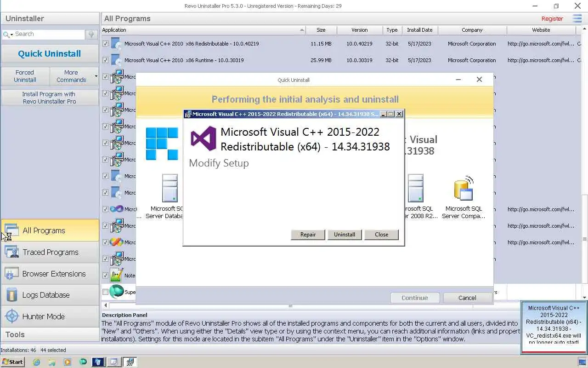Click the 11.15 MB size cell
This screenshot has width=588, height=368.
point(321,44)
